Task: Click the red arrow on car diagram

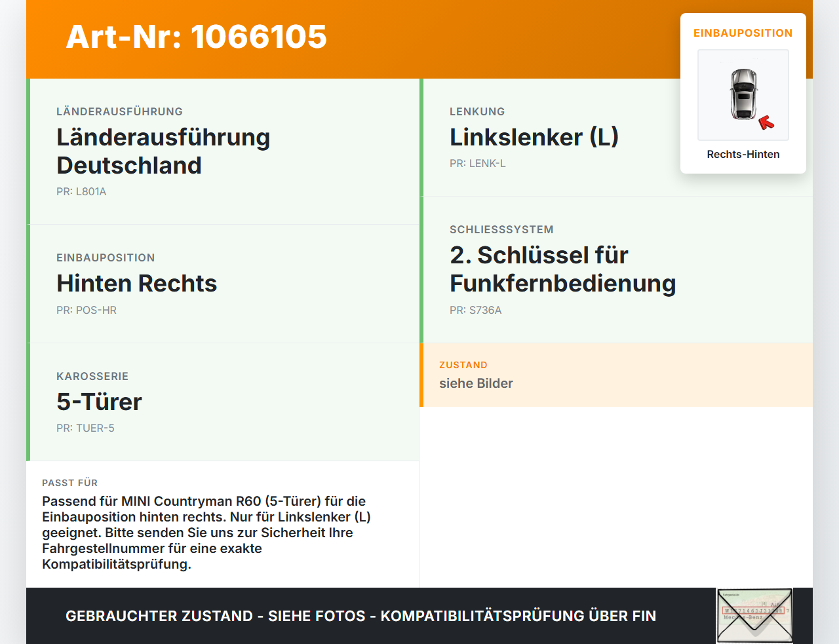Action: (x=766, y=123)
